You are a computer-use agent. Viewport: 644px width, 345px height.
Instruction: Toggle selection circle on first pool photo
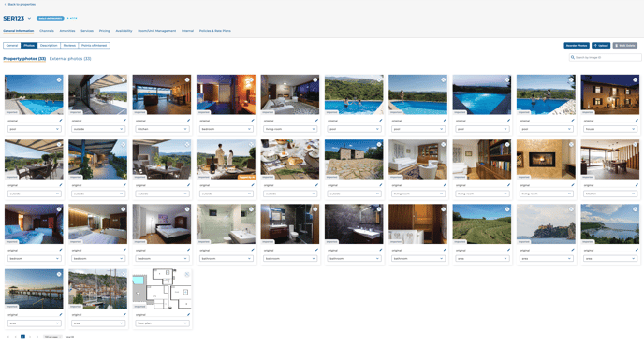pos(59,79)
